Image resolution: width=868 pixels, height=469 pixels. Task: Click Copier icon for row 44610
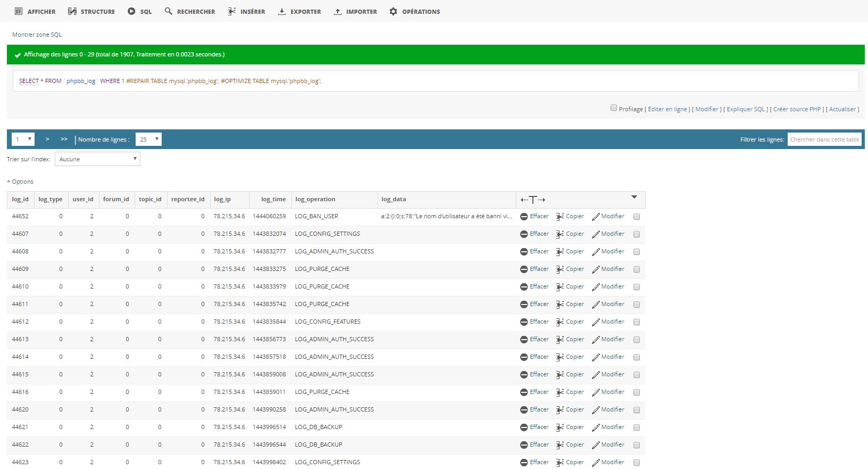(x=560, y=287)
